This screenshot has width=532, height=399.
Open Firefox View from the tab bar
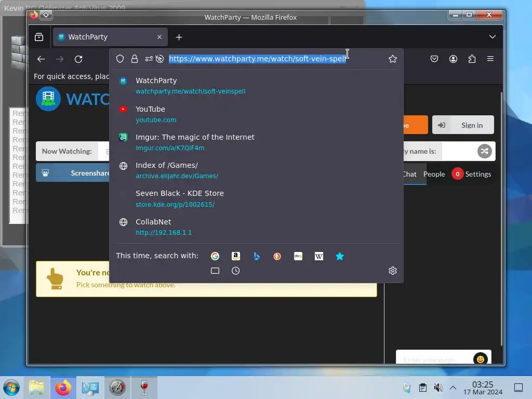[39, 37]
